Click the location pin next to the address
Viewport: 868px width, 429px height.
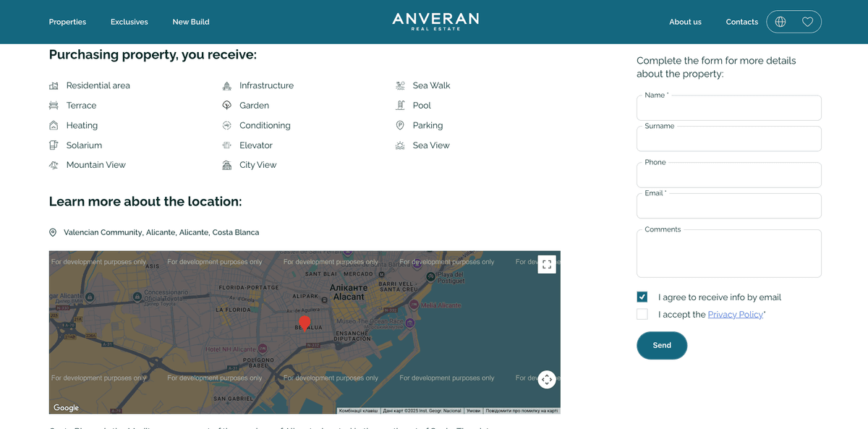point(53,232)
